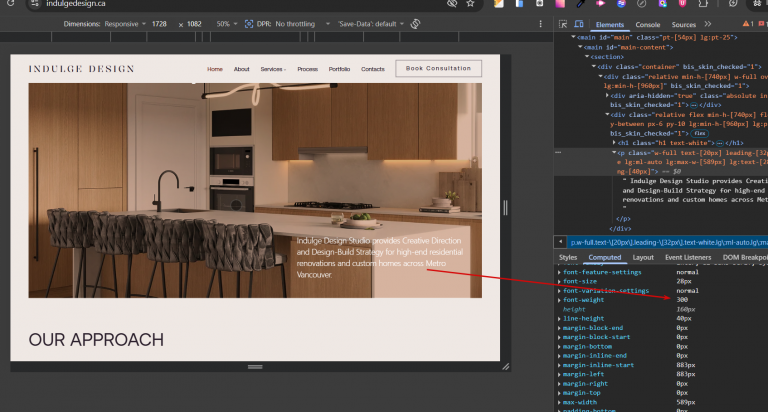
Task: Open the Save-Data default dropdown
Action: point(371,24)
